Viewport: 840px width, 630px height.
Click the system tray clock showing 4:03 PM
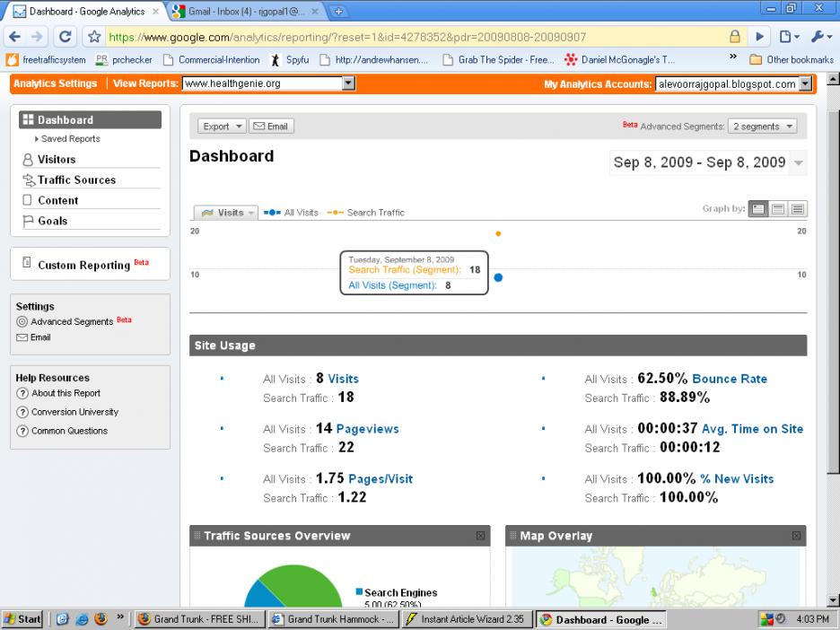coord(812,619)
